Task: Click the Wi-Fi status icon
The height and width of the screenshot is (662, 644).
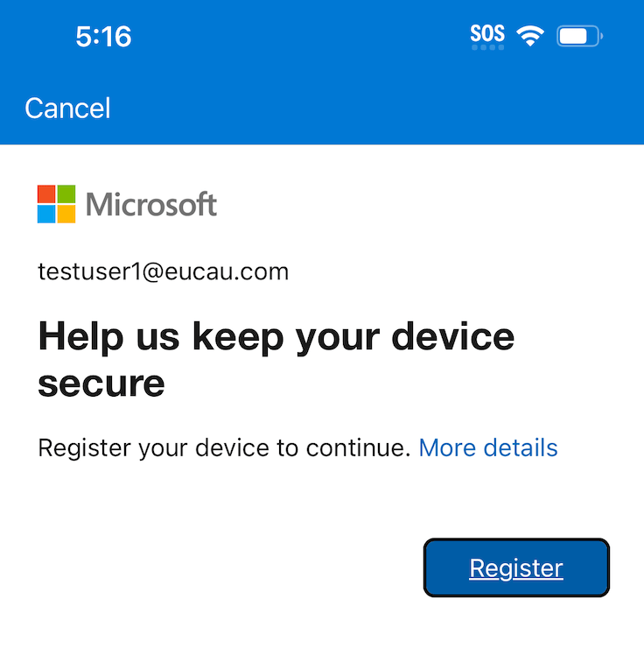Action: pyautogui.click(x=529, y=36)
